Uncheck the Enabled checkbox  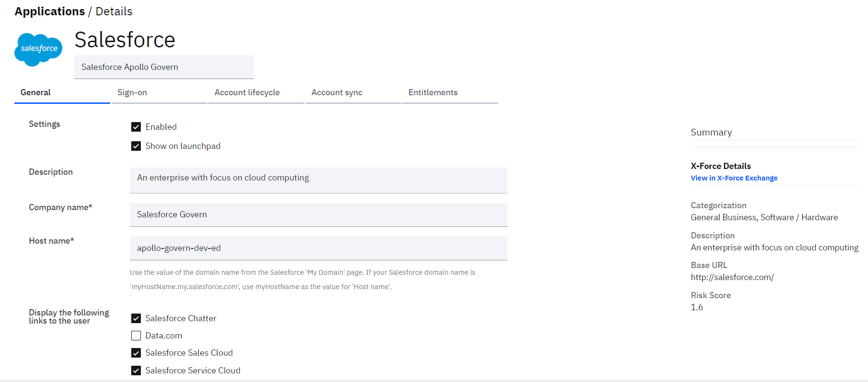[x=136, y=127]
